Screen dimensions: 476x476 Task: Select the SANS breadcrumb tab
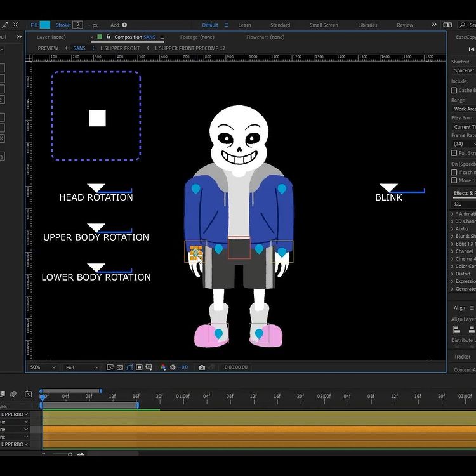pos(79,48)
